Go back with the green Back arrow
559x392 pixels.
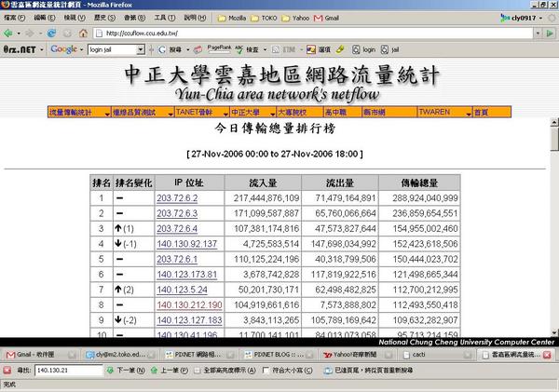click(x=7, y=34)
